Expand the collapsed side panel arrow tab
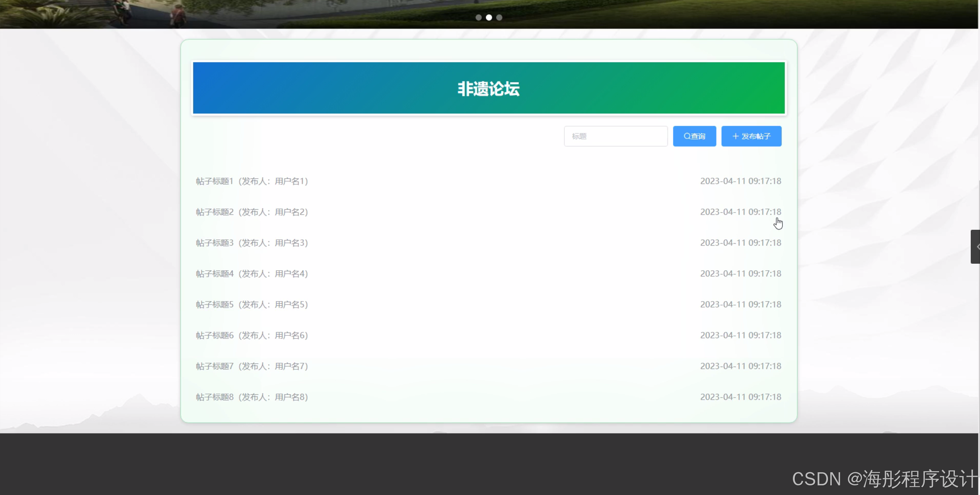This screenshot has height=495, width=980. coord(975,247)
